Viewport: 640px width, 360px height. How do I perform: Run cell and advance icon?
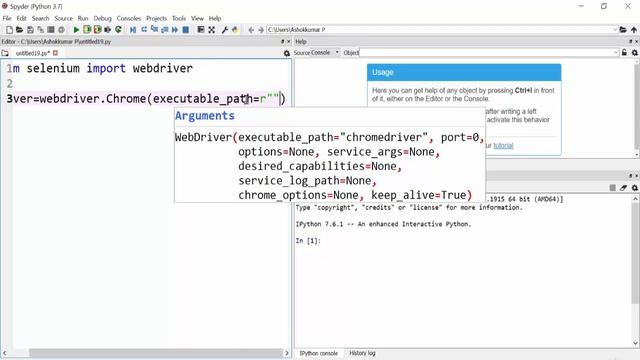click(x=97, y=30)
